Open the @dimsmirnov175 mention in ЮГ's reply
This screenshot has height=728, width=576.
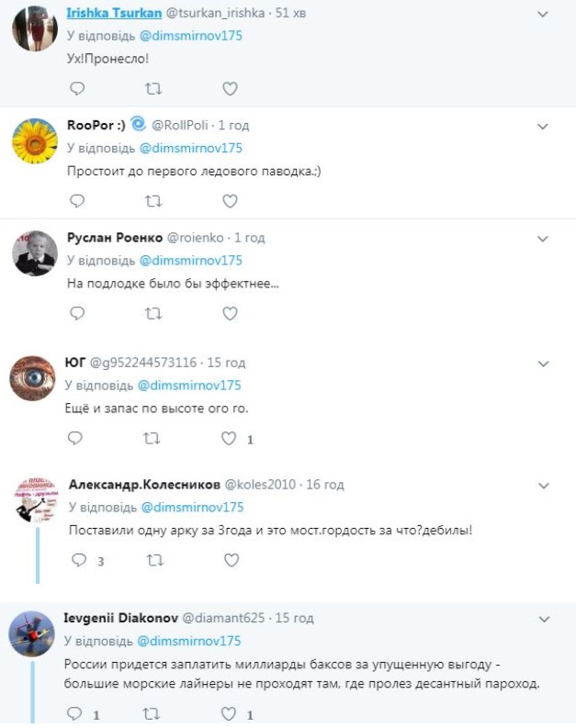click(189, 386)
